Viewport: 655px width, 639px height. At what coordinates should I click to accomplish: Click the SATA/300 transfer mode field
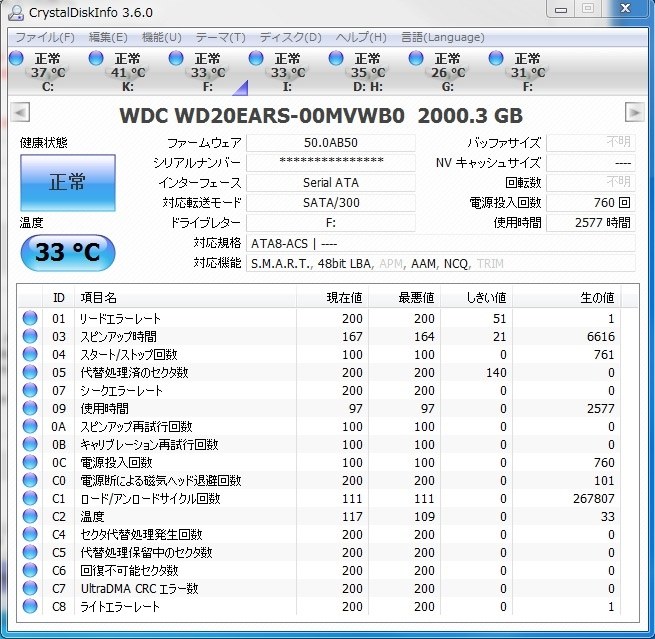click(331, 203)
